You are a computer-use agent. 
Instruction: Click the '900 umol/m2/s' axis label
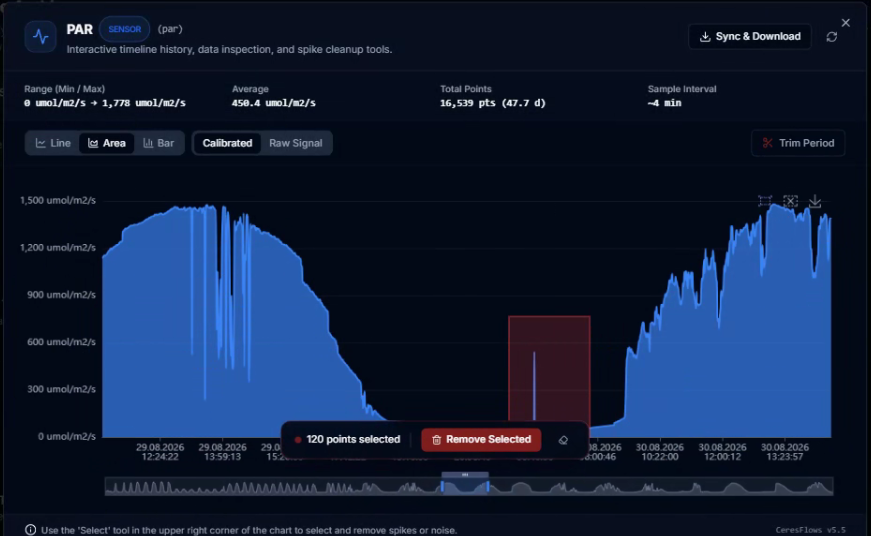pos(61,295)
